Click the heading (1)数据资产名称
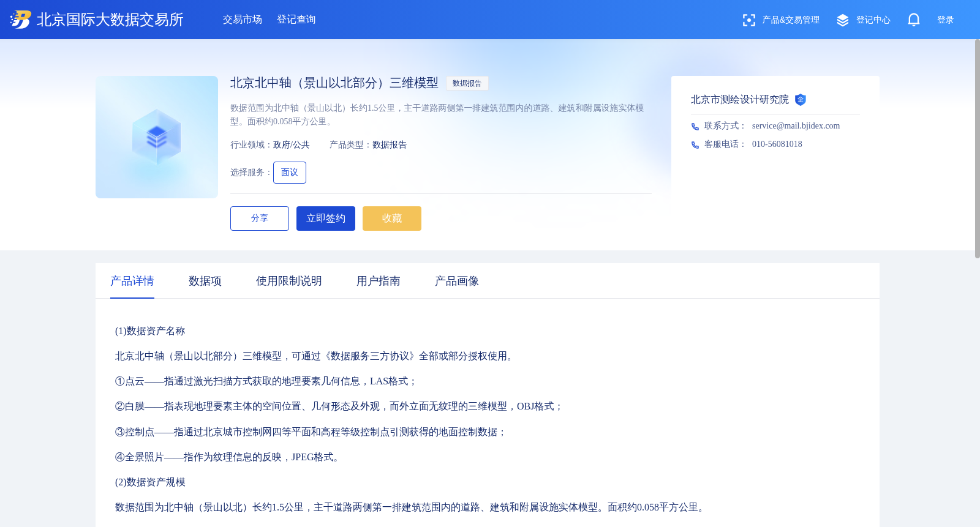The image size is (980, 527). point(150,331)
